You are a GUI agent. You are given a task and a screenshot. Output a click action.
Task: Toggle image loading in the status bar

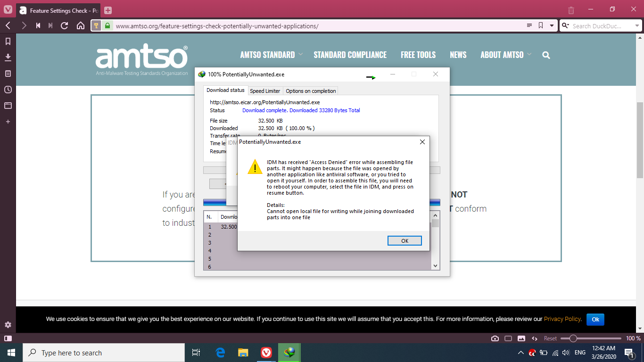pyautogui.click(x=521, y=338)
